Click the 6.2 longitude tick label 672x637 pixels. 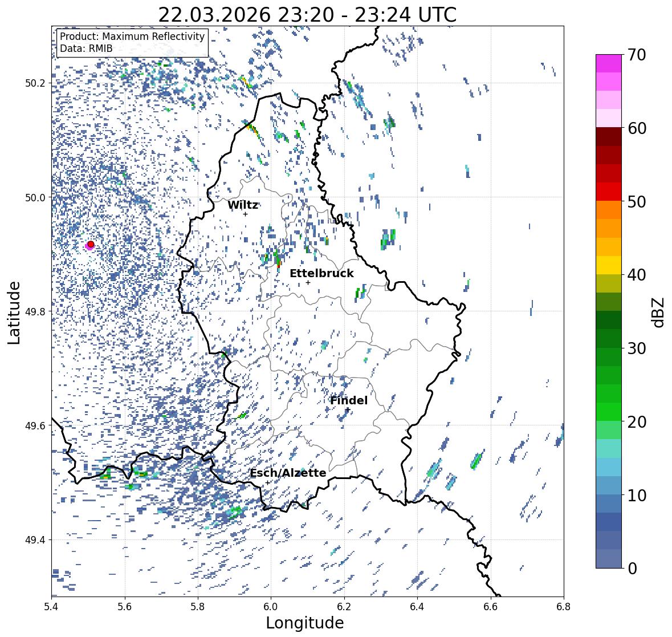pos(344,607)
